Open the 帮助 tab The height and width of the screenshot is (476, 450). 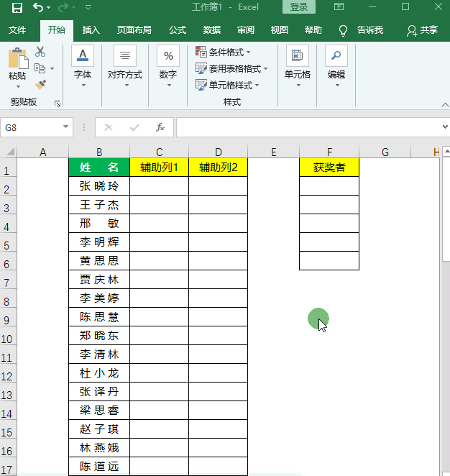pyautogui.click(x=313, y=30)
